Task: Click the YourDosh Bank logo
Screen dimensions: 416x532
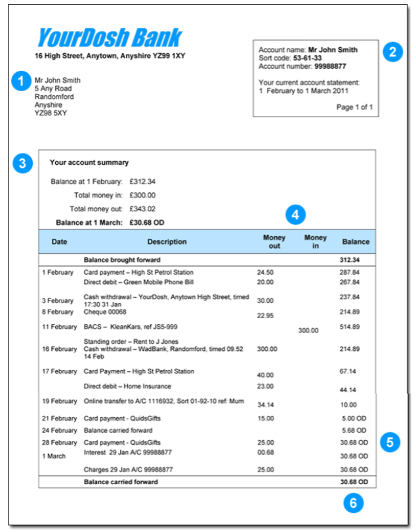Action: 109,37
